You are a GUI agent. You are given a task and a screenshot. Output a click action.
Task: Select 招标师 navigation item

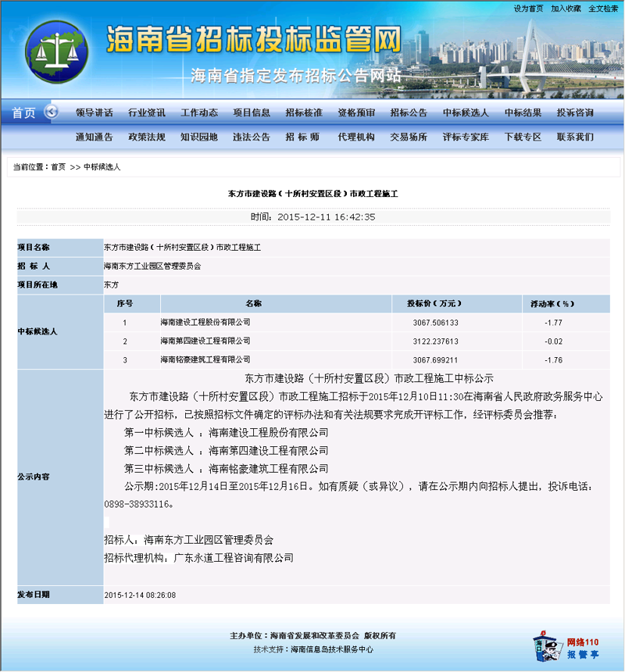(302, 138)
